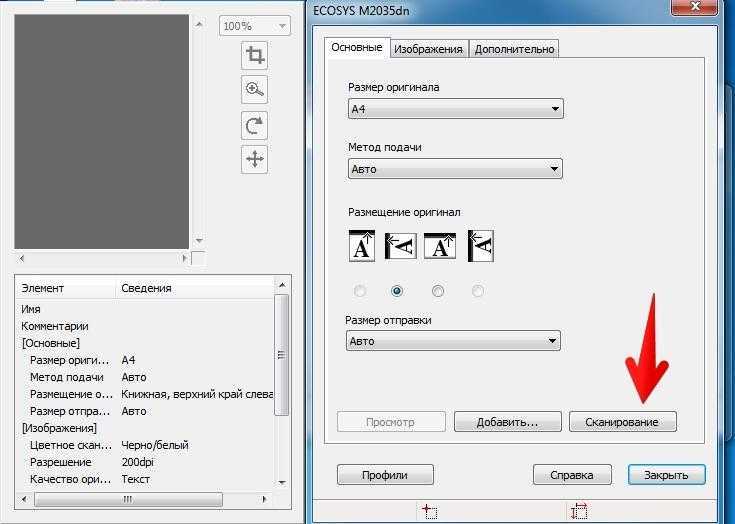This screenshot has height=524, width=735.
Task: Switch to the Изображения tab
Action: point(428,49)
